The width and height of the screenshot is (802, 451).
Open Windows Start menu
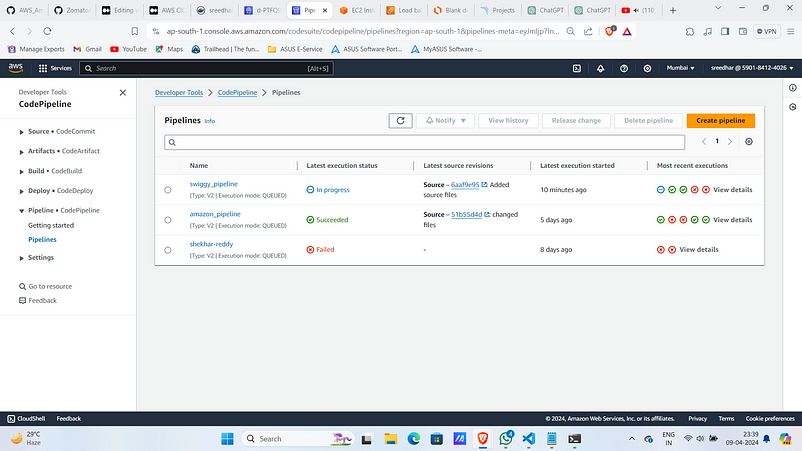[x=227, y=439]
